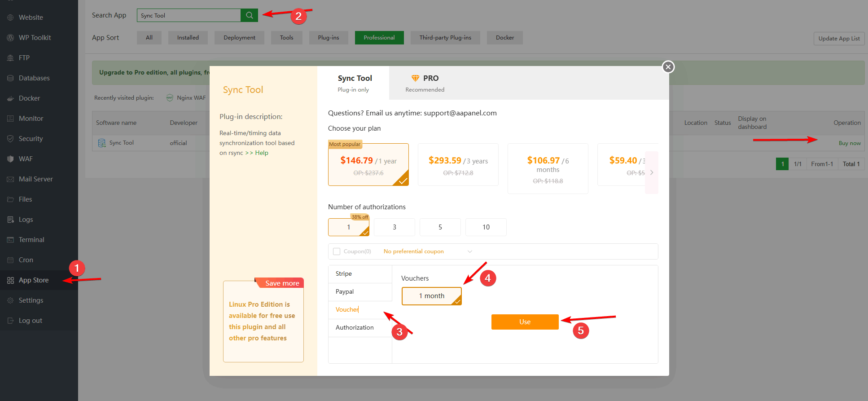
Task: Switch to Sync Tool Plug-in only tab
Action: 354,83
